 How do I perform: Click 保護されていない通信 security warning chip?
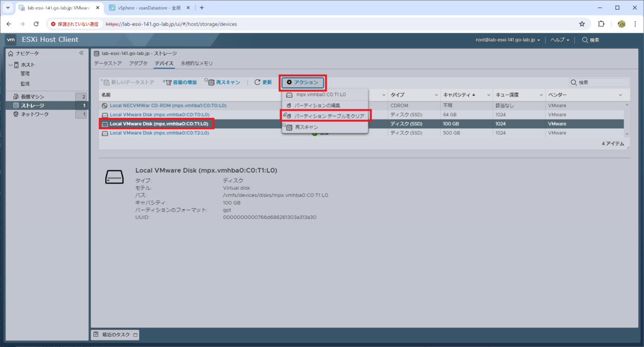(75, 24)
